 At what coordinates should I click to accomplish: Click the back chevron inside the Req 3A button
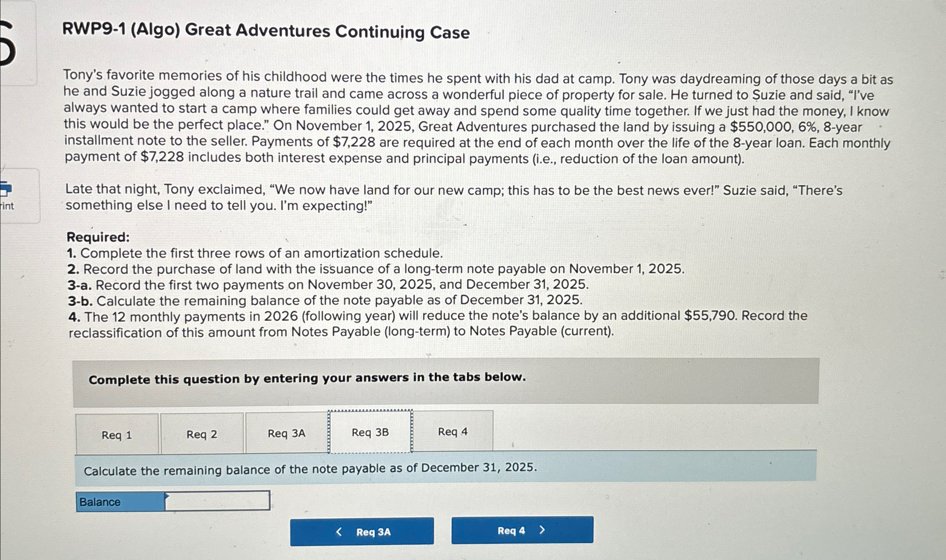click(339, 532)
